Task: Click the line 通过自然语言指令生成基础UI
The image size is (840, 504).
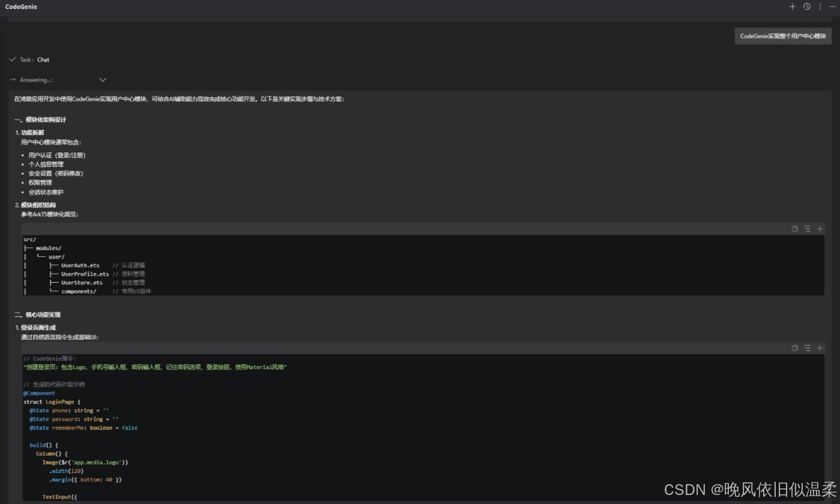Action: click(59, 337)
